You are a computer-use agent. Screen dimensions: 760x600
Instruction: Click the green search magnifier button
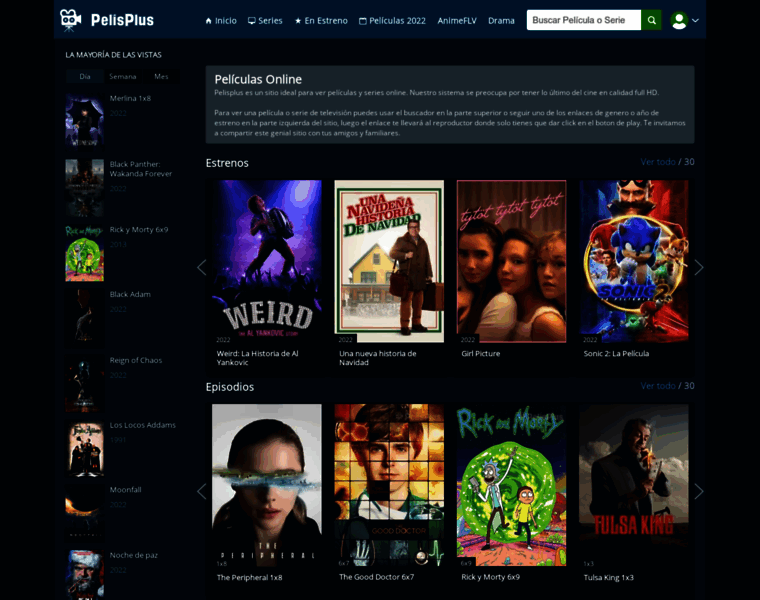[x=651, y=20]
